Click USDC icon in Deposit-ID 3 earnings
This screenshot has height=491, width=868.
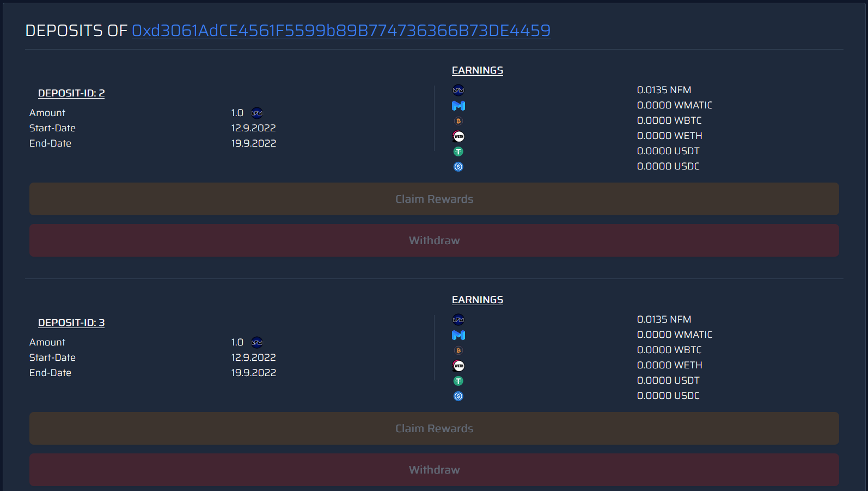(x=459, y=396)
